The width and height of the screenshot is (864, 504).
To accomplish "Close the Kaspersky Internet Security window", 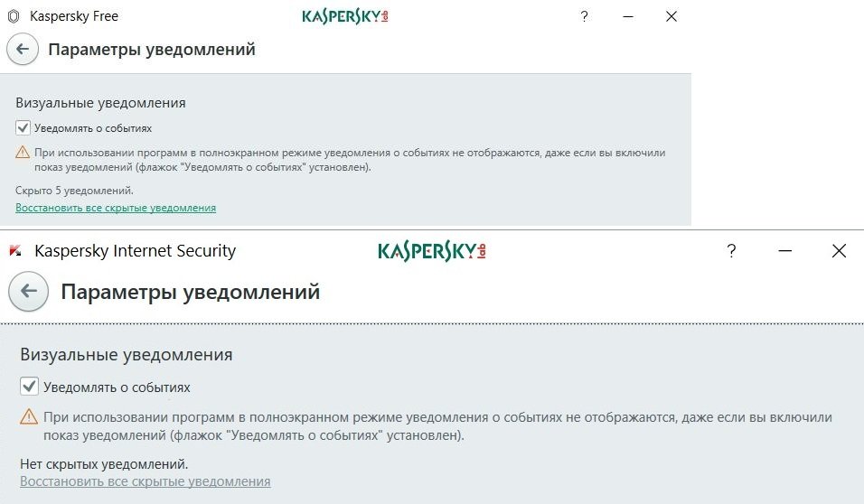I will pos(839,251).
